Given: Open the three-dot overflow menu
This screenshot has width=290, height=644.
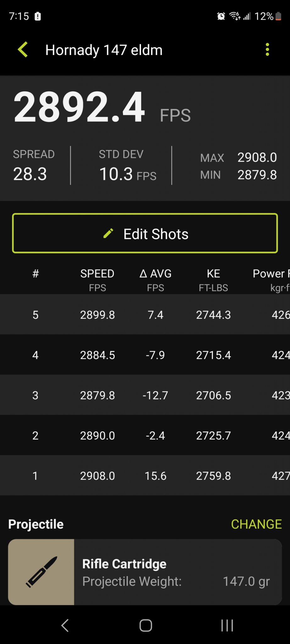Looking at the screenshot, I should coord(267,50).
